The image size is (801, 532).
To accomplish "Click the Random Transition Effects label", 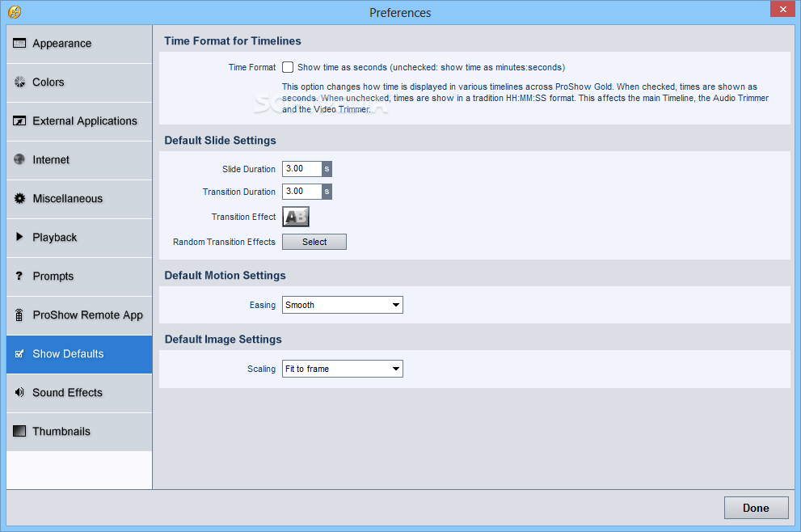I will (224, 242).
